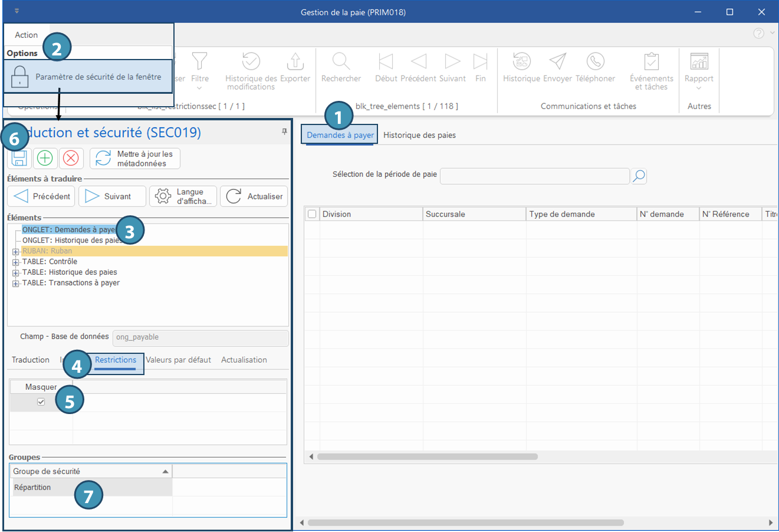The image size is (779, 532).
Task: Check the select-all checkbox in grid header
Action: [x=312, y=214]
